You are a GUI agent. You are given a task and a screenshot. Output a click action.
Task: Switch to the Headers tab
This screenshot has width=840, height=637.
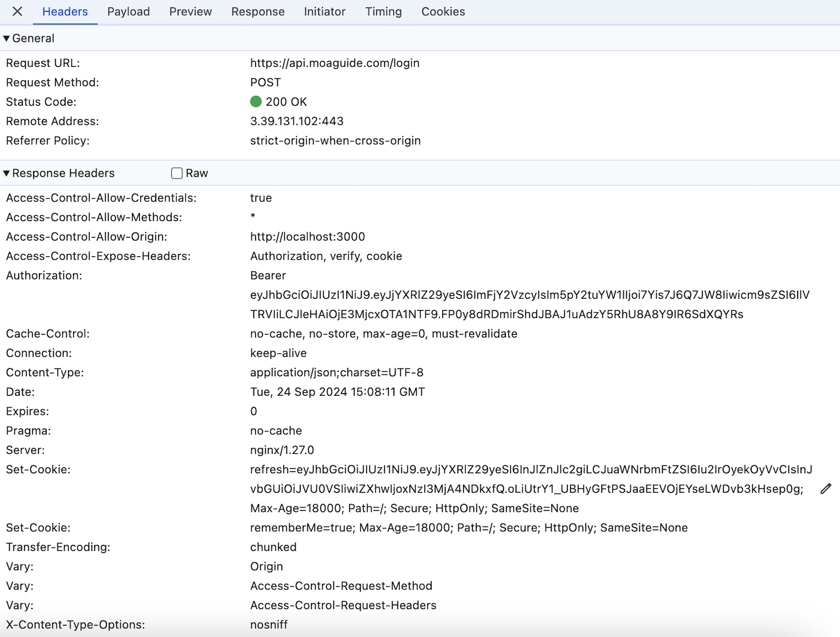[x=65, y=12]
